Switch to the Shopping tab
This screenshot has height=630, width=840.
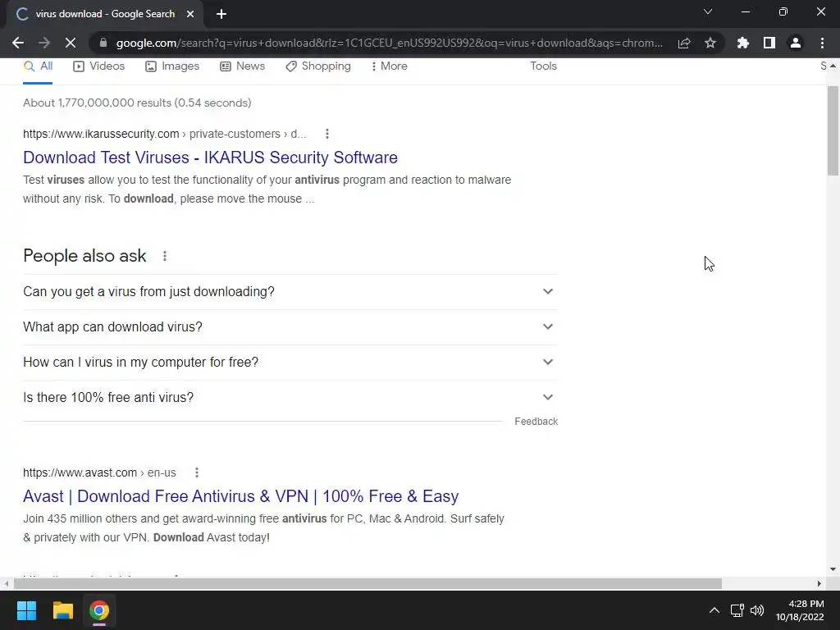pos(318,66)
